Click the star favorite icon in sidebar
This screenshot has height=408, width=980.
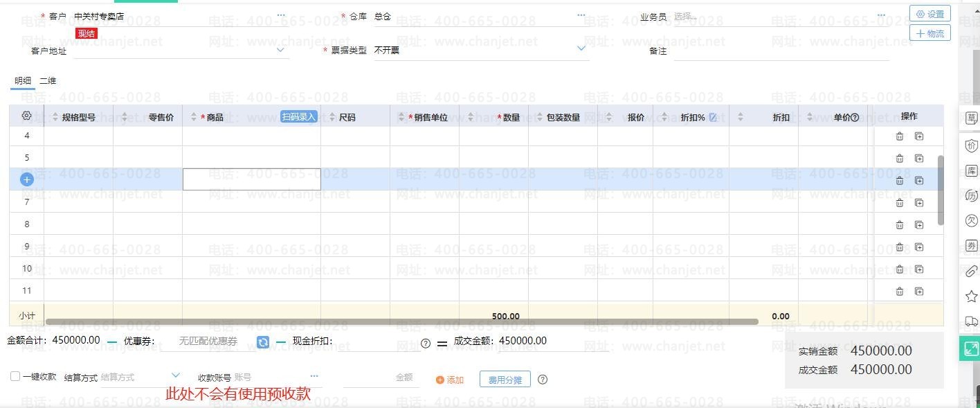click(x=971, y=296)
